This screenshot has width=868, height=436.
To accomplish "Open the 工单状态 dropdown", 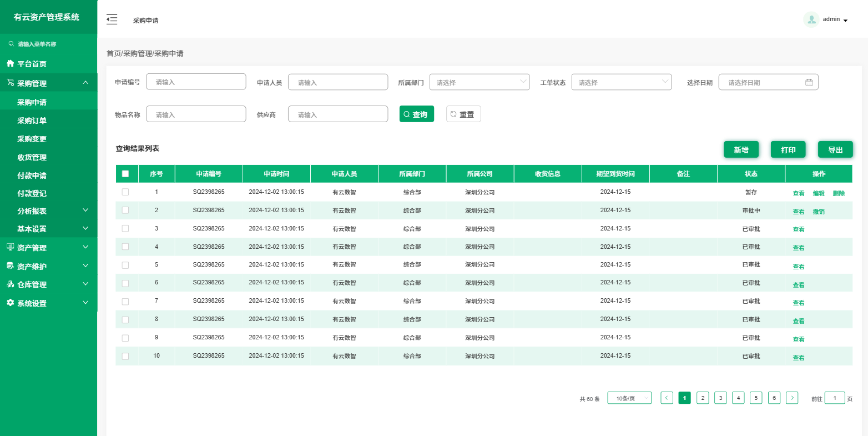I will [x=621, y=82].
